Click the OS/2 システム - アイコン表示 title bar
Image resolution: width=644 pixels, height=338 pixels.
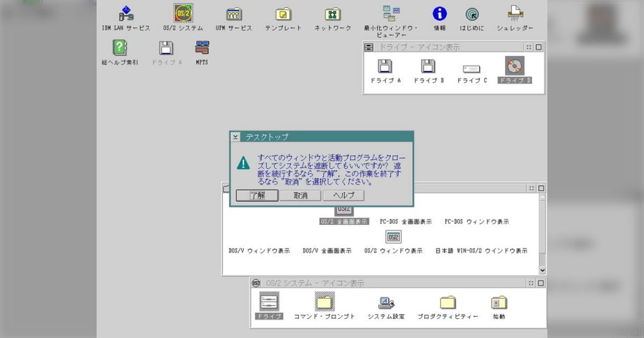coord(393,283)
